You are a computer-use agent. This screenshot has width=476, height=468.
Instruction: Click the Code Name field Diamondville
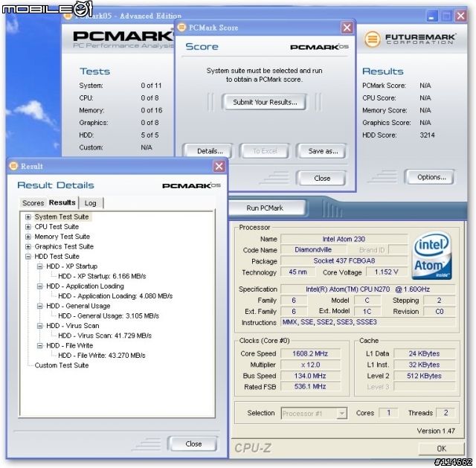pyautogui.click(x=313, y=250)
